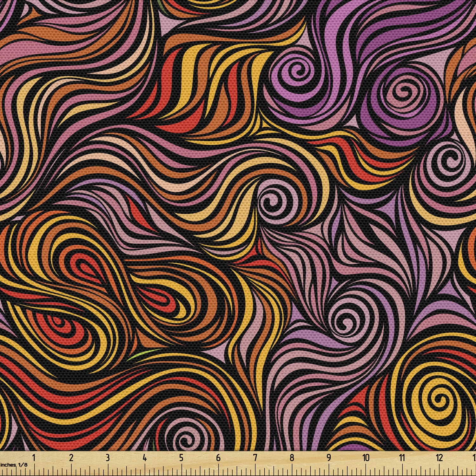Click the "inches 1/8" ruler label
Viewport: 476px width, 476px height.
(x=14, y=464)
